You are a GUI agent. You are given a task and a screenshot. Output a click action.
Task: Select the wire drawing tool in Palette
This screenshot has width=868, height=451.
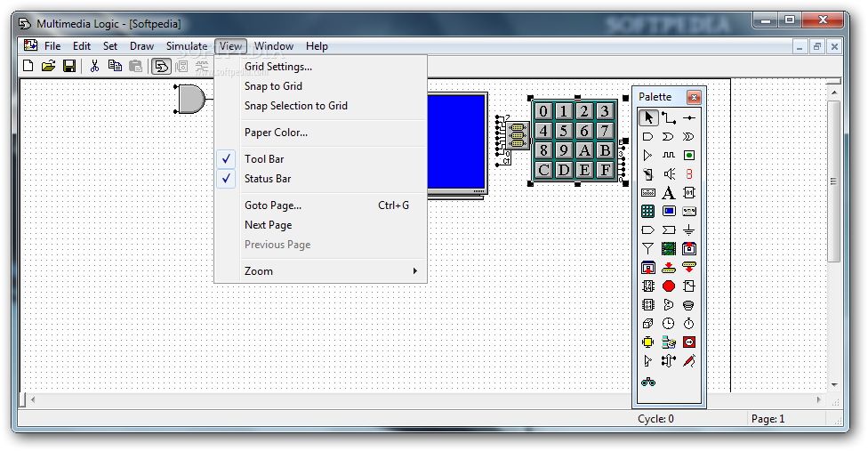click(x=669, y=118)
